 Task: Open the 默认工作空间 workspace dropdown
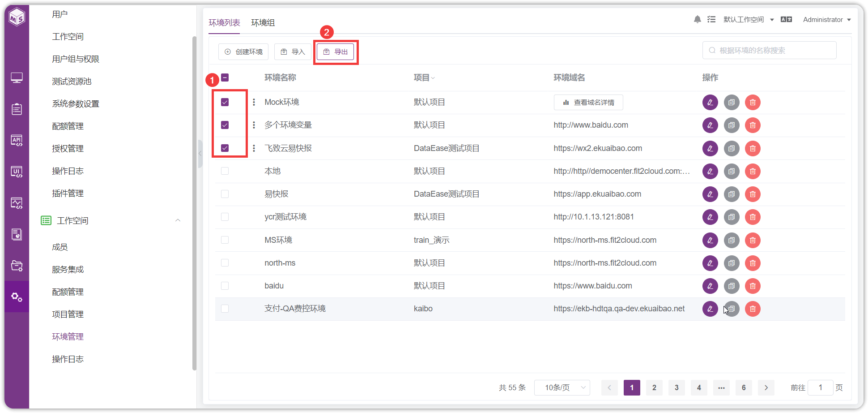[749, 20]
